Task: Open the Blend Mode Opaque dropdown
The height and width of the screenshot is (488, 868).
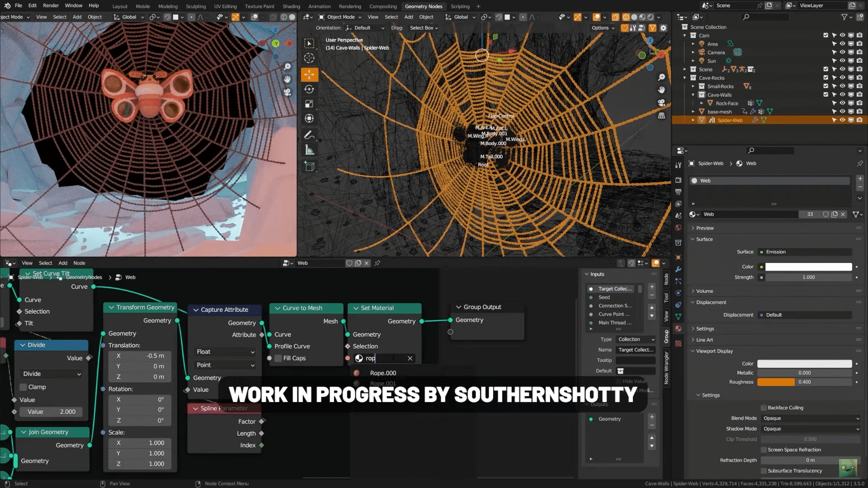Action: 811,418
